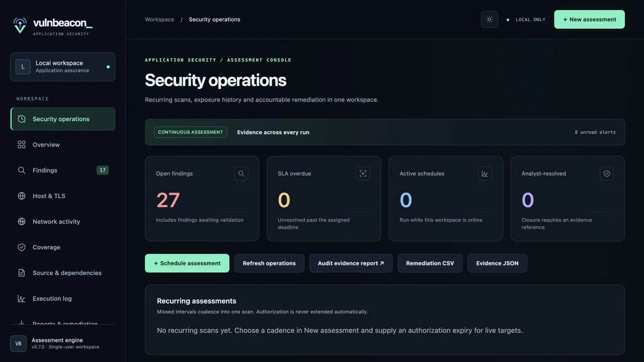Click the v0.7.0 Single-user workspace text
Screen dimensions: 644x362
tap(65, 347)
